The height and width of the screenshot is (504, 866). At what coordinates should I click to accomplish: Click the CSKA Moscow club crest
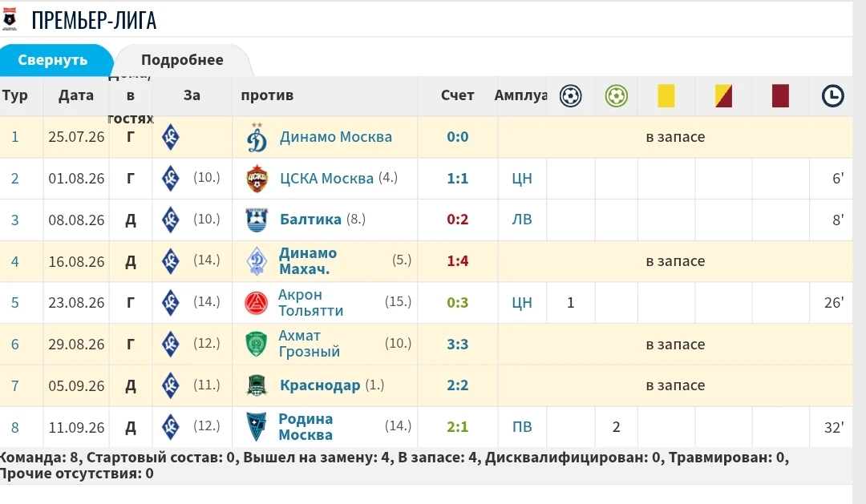pos(257,179)
